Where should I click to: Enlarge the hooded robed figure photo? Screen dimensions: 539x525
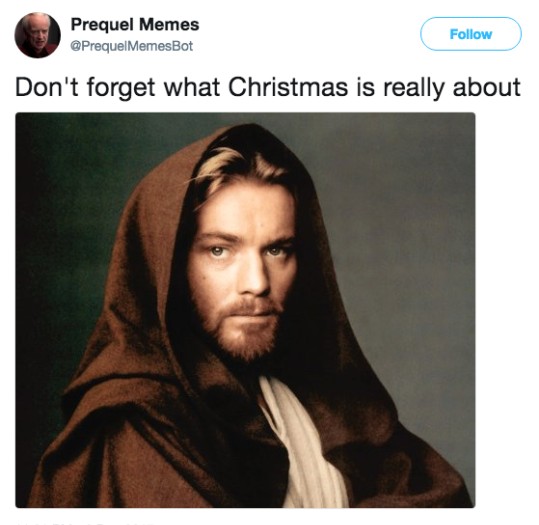click(x=245, y=310)
